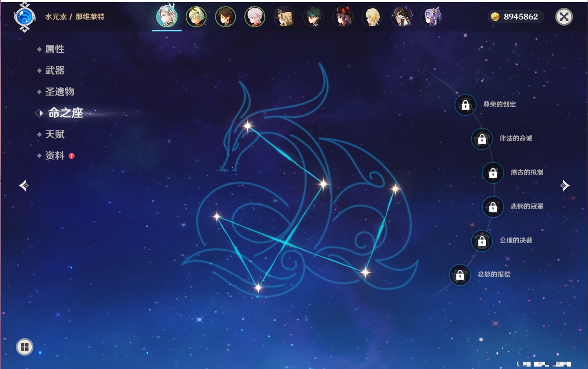Image resolution: width=588 pixels, height=369 pixels.
Task: View the 溯古的拟制 constellation label
Action: pos(527,172)
